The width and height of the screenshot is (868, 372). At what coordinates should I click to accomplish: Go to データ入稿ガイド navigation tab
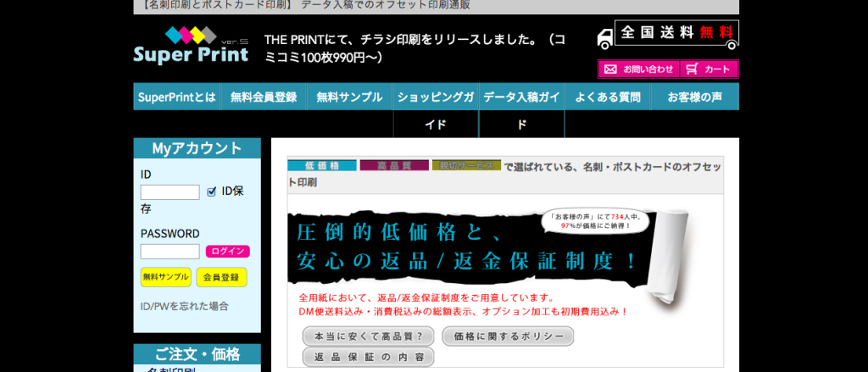(x=521, y=97)
